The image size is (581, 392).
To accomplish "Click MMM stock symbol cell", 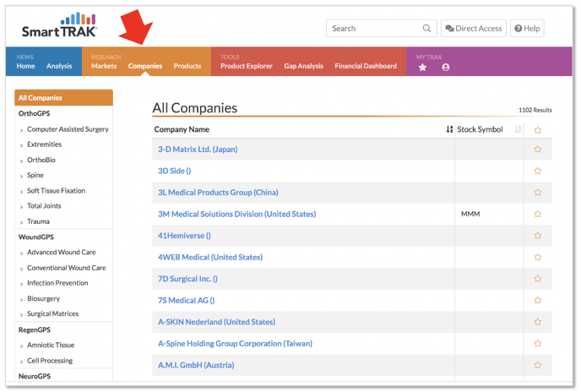I will click(x=470, y=214).
